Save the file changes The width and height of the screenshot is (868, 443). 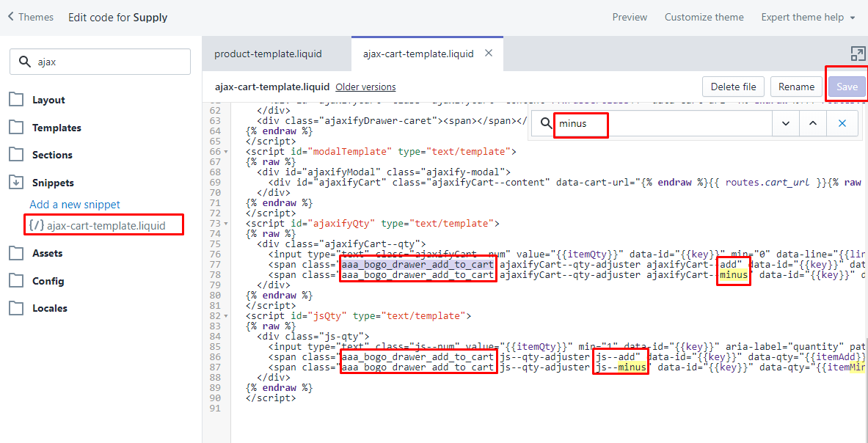pos(847,87)
